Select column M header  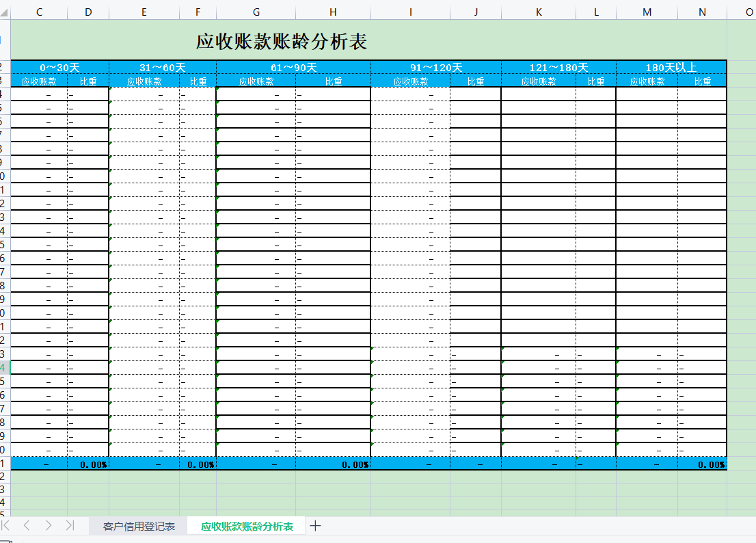(647, 12)
